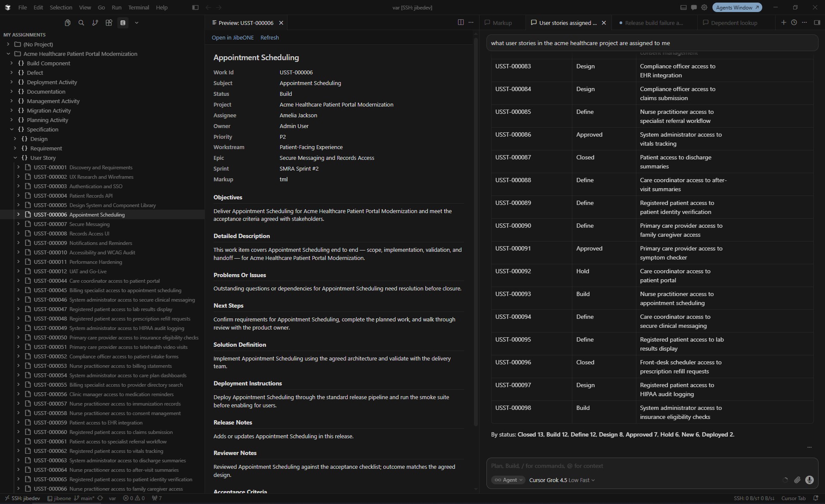The image size is (825, 504).
Task: Toggle the bottom panel layout icon
Action: (683, 7)
